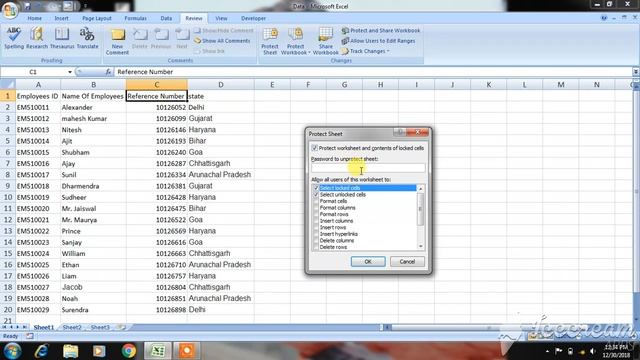Check the Format columns permission

coord(316,208)
